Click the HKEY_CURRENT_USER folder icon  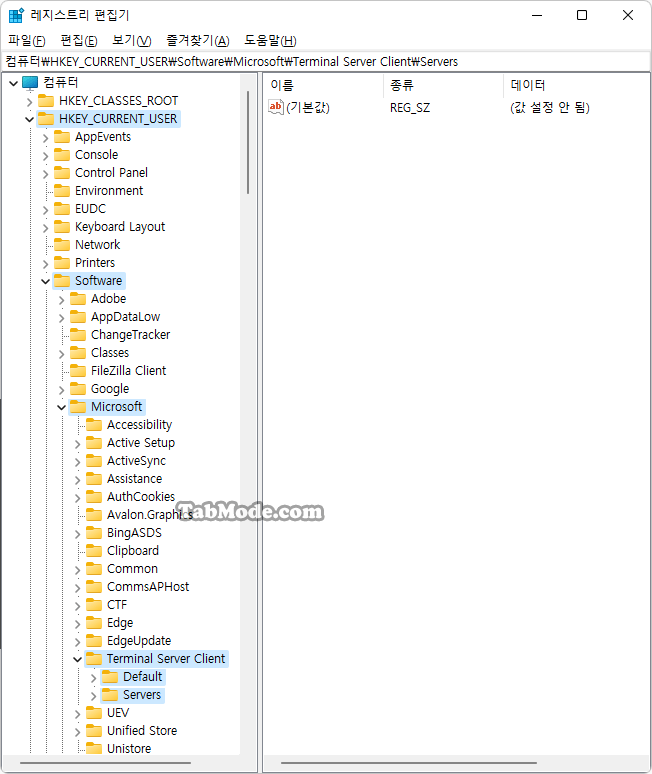pyautogui.click(x=46, y=119)
